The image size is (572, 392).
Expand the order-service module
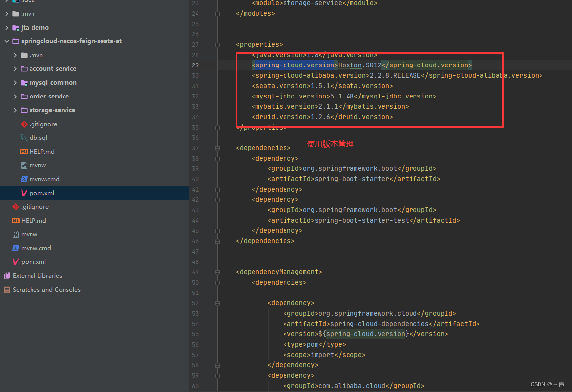(15, 97)
